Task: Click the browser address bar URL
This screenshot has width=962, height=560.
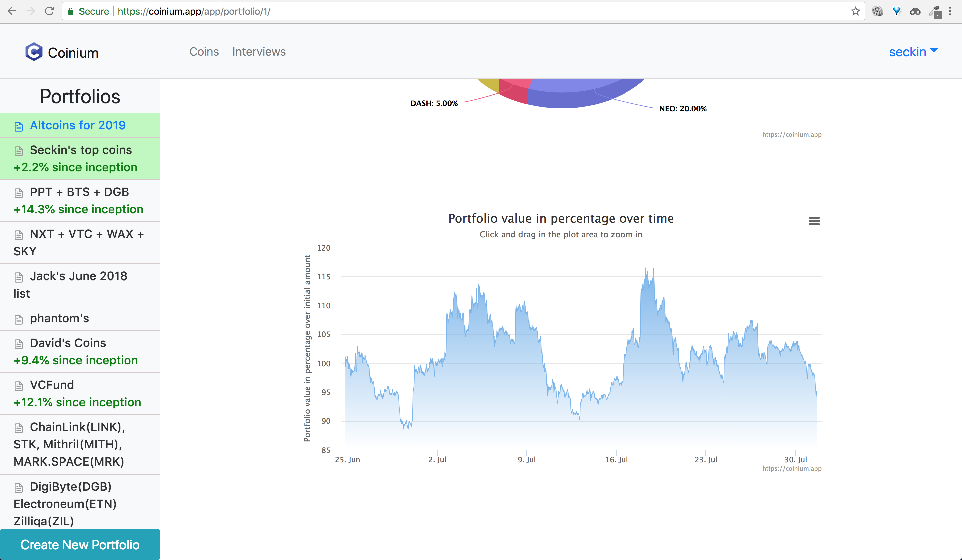Action: click(194, 11)
